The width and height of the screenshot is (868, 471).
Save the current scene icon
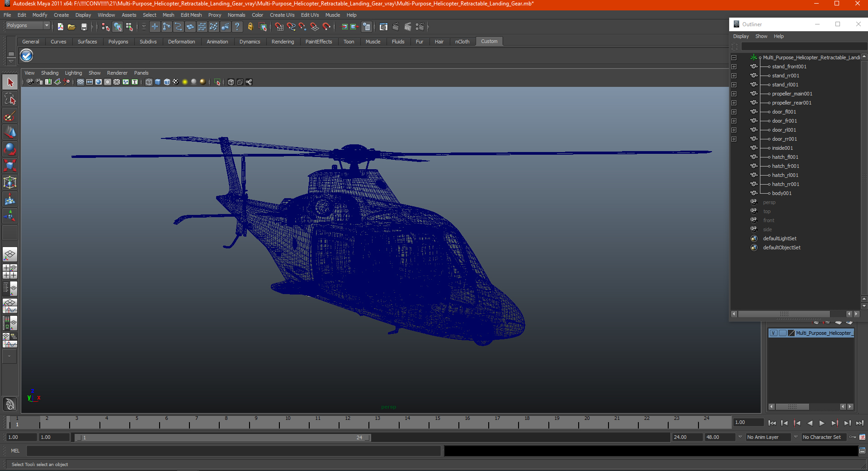point(84,27)
